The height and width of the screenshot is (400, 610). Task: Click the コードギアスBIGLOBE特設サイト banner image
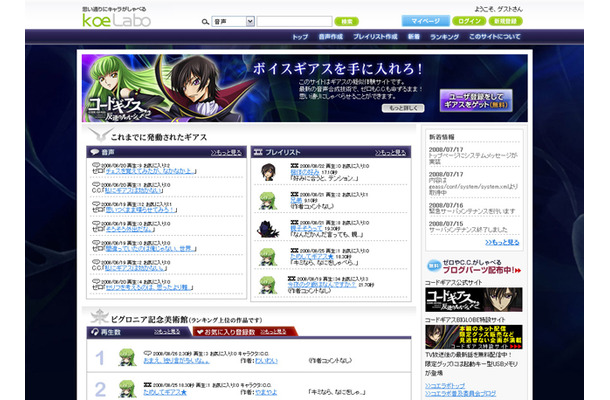click(x=474, y=337)
